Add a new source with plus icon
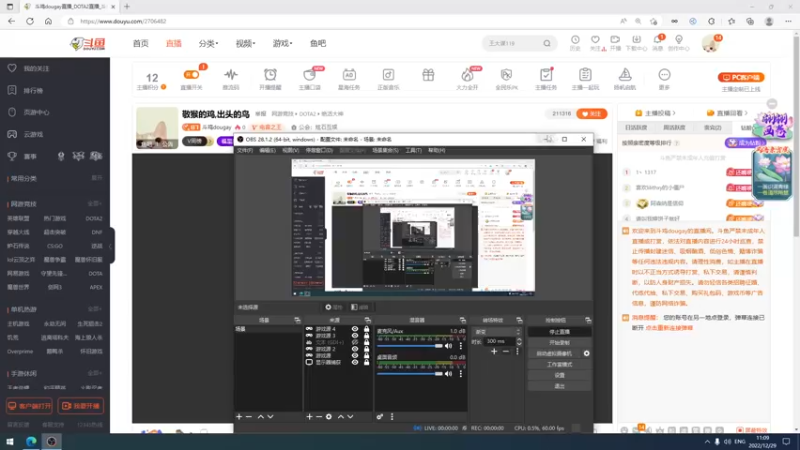 click(x=309, y=417)
